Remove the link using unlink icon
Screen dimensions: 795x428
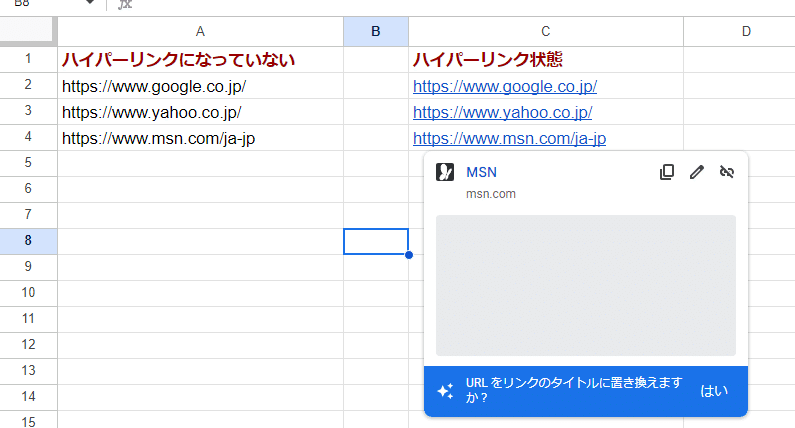(727, 172)
